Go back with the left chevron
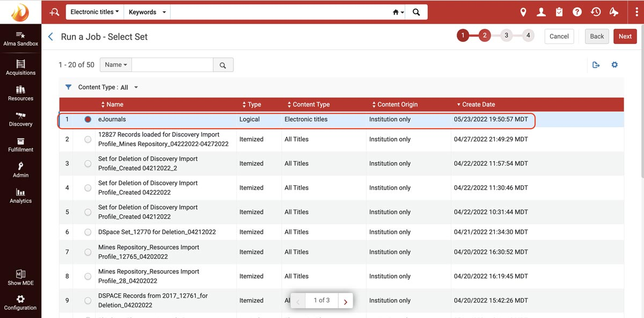Image resolution: width=644 pixels, height=318 pixels. point(50,37)
